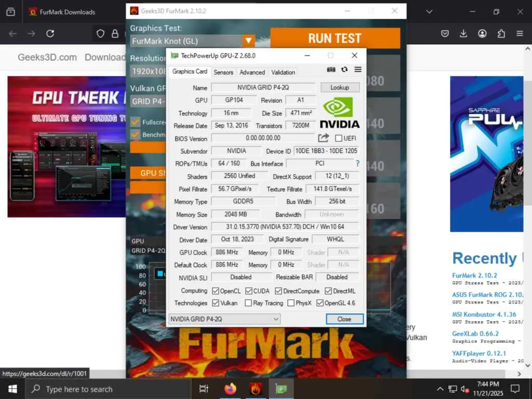Viewport: 532px width, 399px height.
Task: Open Task View on taskbar
Action: (204, 389)
